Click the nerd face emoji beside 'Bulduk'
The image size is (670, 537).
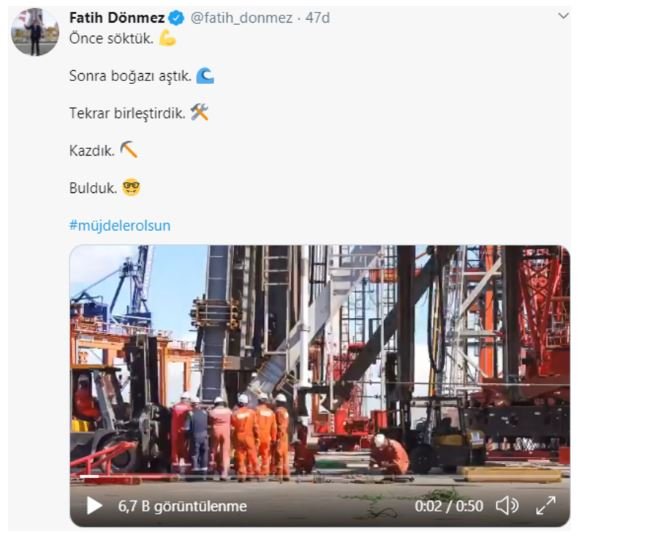pos(130,187)
